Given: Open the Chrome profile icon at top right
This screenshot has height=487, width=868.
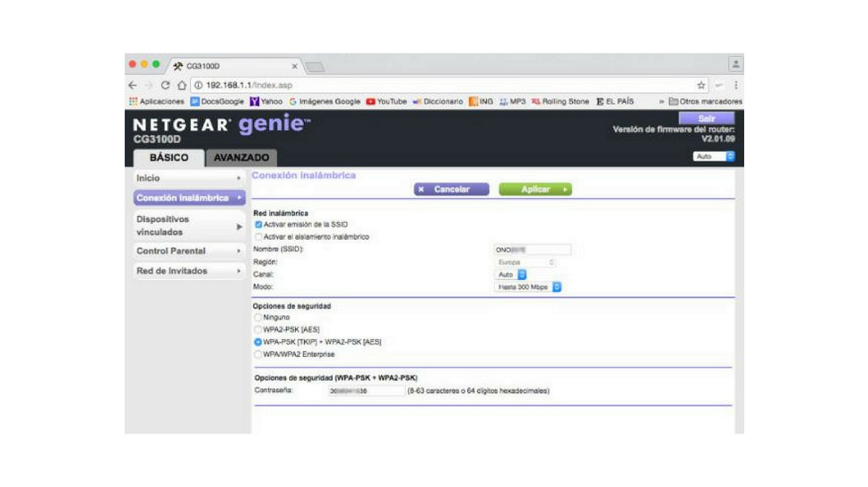Looking at the screenshot, I should click(736, 64).
